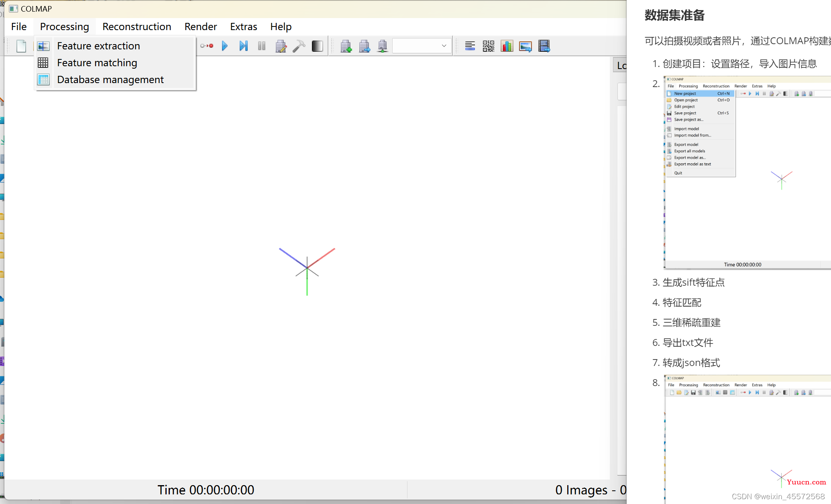Click the step forward playback icon
The height and width of the screenshot is (504, 831).
[x=243, y=46]
